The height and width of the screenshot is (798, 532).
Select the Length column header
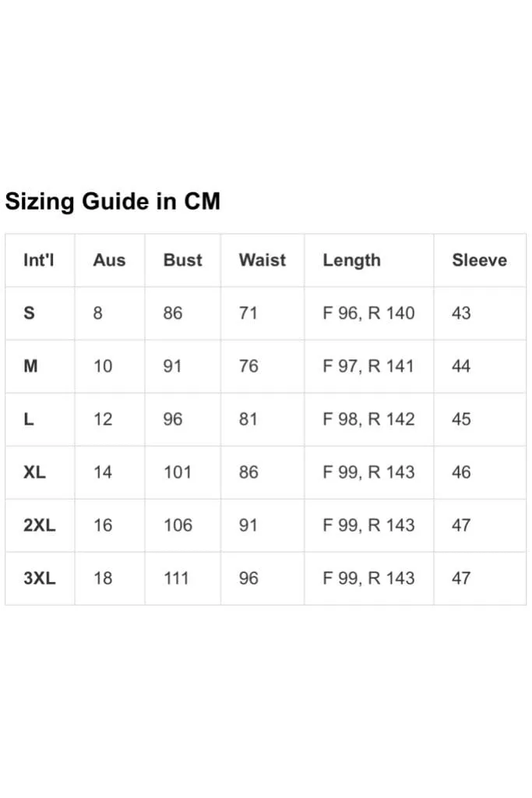[x=351, y=260]
